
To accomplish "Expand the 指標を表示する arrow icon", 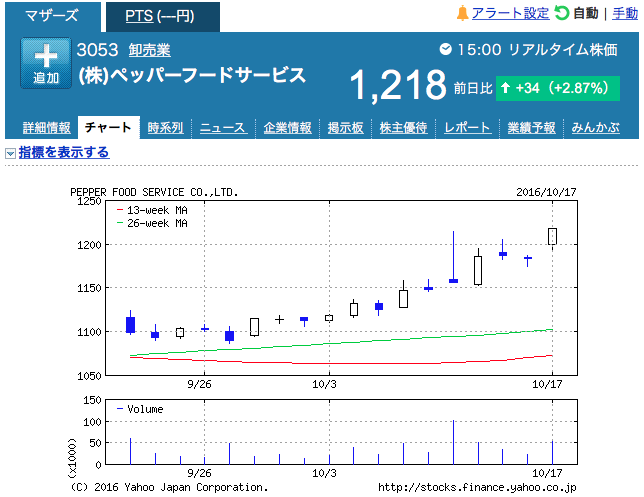I will (x=10, y=153).
